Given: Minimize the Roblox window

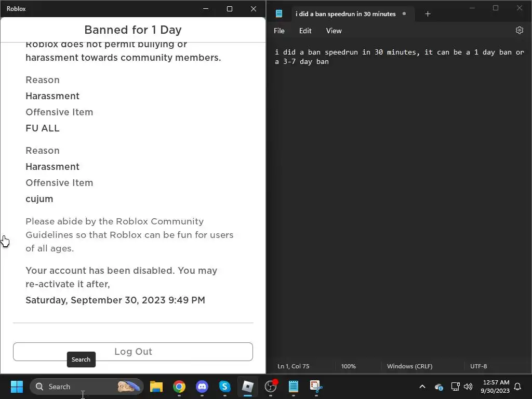Looking at the screenshot, I should click(206, 9).
